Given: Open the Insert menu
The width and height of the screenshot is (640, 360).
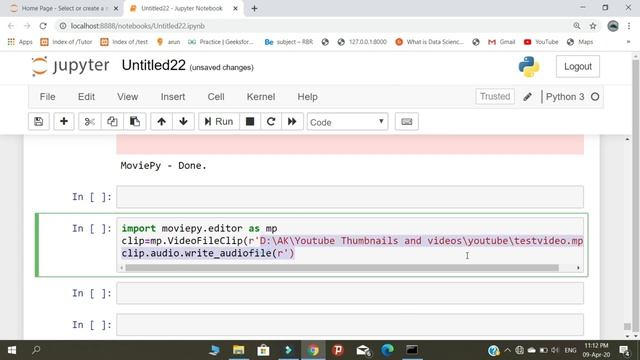Looking at the screenshot, I should pos(173,97).
